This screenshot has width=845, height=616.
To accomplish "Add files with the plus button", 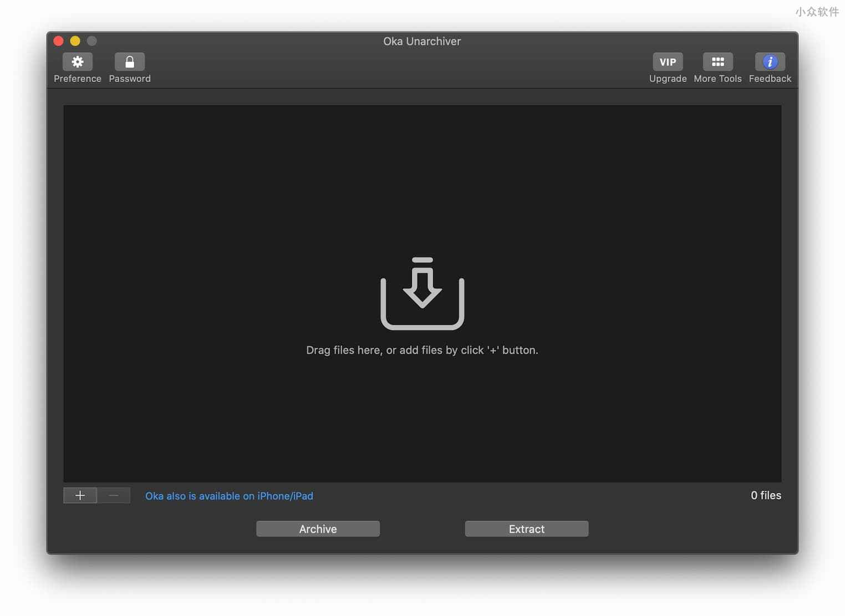I will click(80, 495).
